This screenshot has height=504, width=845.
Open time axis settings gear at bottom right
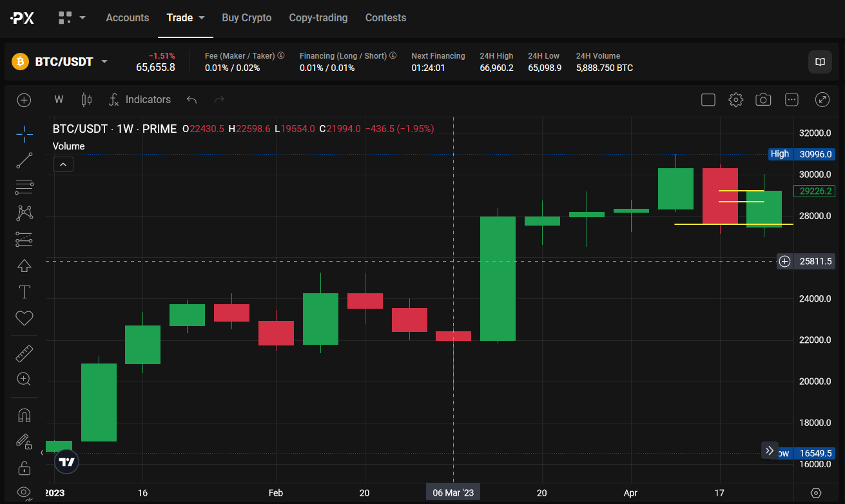[816, 493]
